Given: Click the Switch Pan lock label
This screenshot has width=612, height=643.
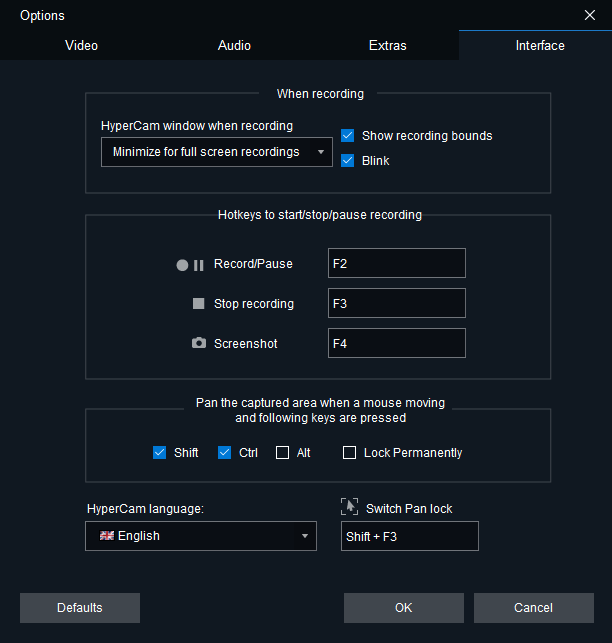Looking at the screenshot, I should 409,508.
